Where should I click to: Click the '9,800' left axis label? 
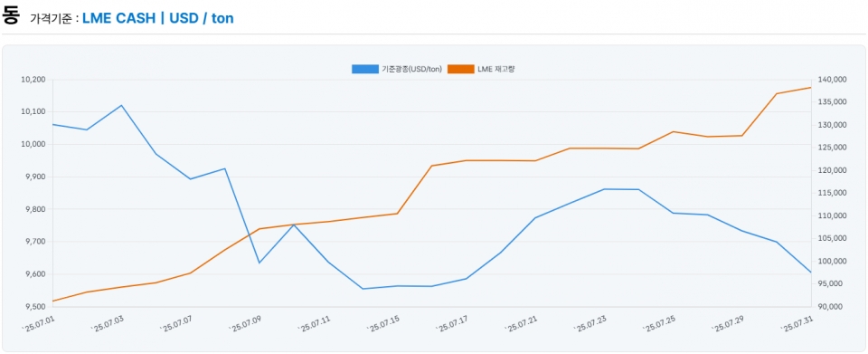click(x=35, y=209)
